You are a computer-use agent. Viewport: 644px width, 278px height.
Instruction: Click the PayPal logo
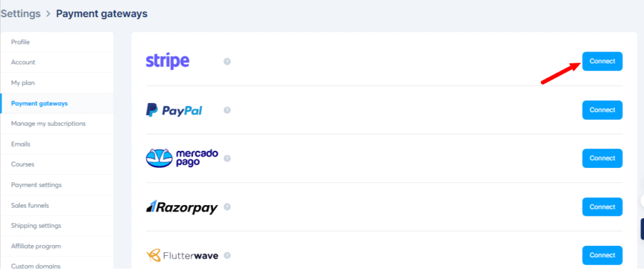tap(174, 110)
